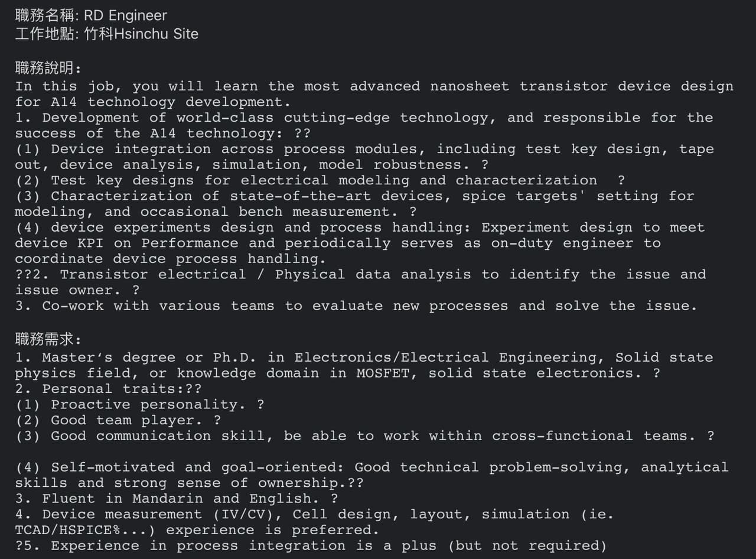Click the word 'MOSFET' in requirements
This screenshot has width=756, height=559.
(382, 373)
